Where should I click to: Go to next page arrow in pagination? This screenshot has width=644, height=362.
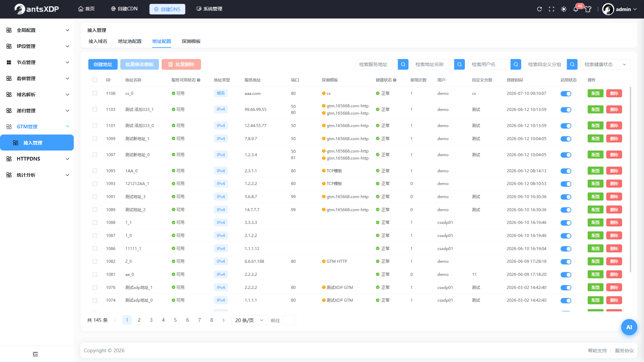tap(224, 320)
